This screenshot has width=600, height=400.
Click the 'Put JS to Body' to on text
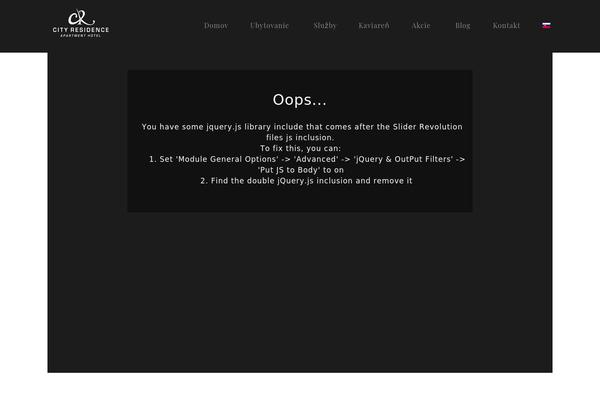coord(300,170)
